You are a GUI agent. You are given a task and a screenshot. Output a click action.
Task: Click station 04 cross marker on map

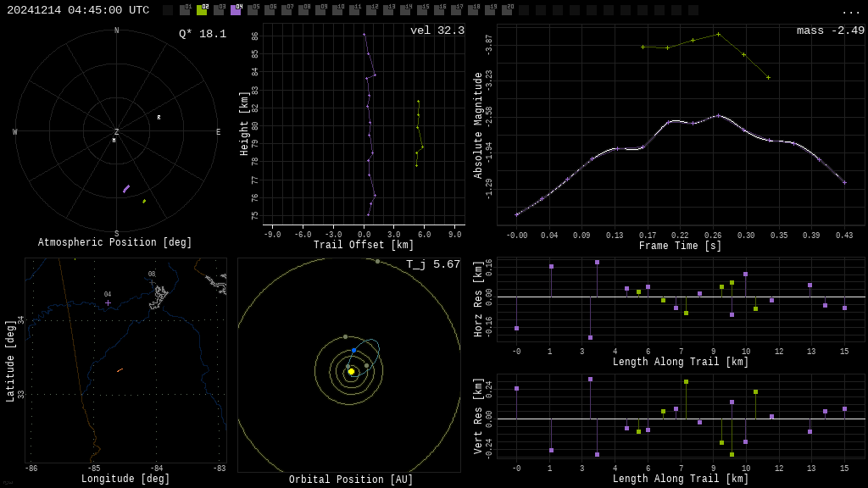coord(108,302)
